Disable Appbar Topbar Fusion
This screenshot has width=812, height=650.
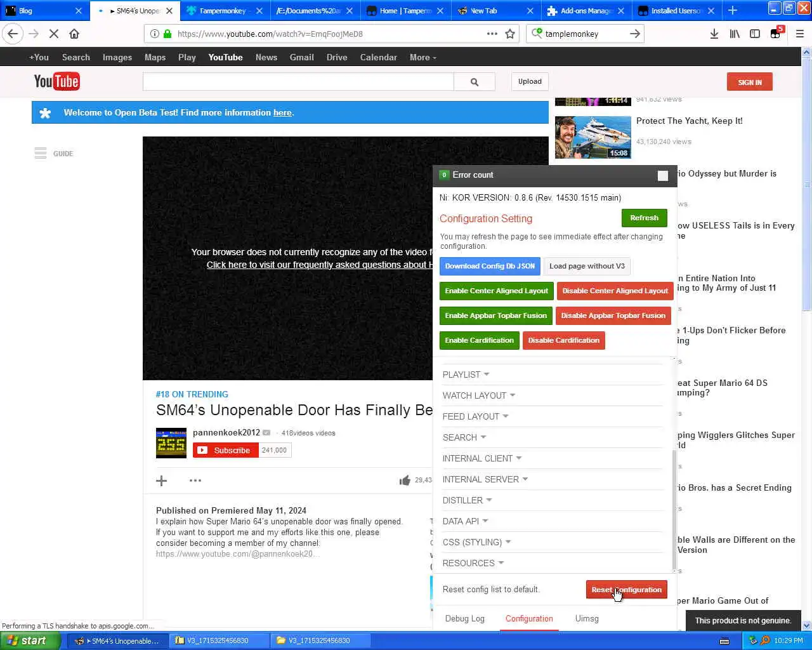(x=613, y=315)
